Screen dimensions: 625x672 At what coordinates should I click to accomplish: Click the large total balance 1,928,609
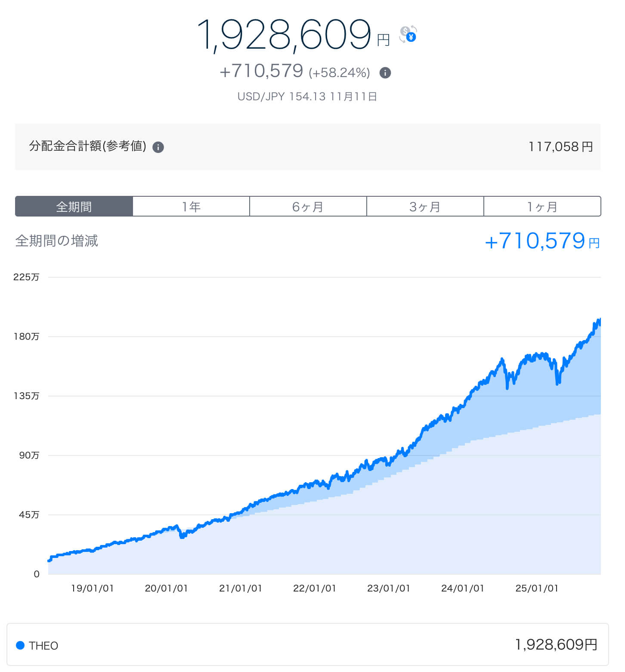pyautogui.click(x=284, y=35)
